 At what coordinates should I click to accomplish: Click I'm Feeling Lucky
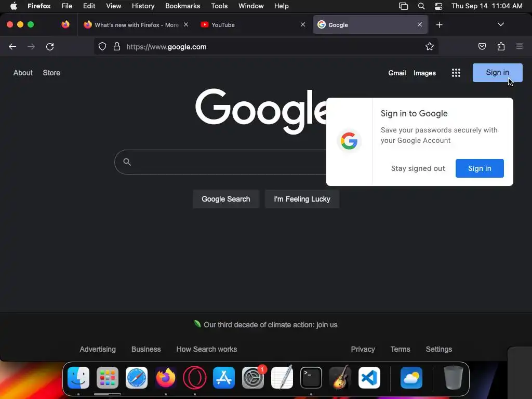[302, 199]
